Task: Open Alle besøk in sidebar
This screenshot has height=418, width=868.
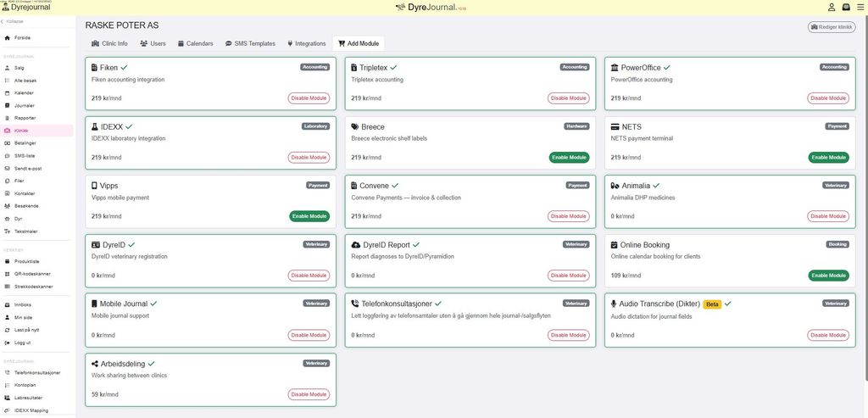Action: pyautogui.click(x=37, y=81)
